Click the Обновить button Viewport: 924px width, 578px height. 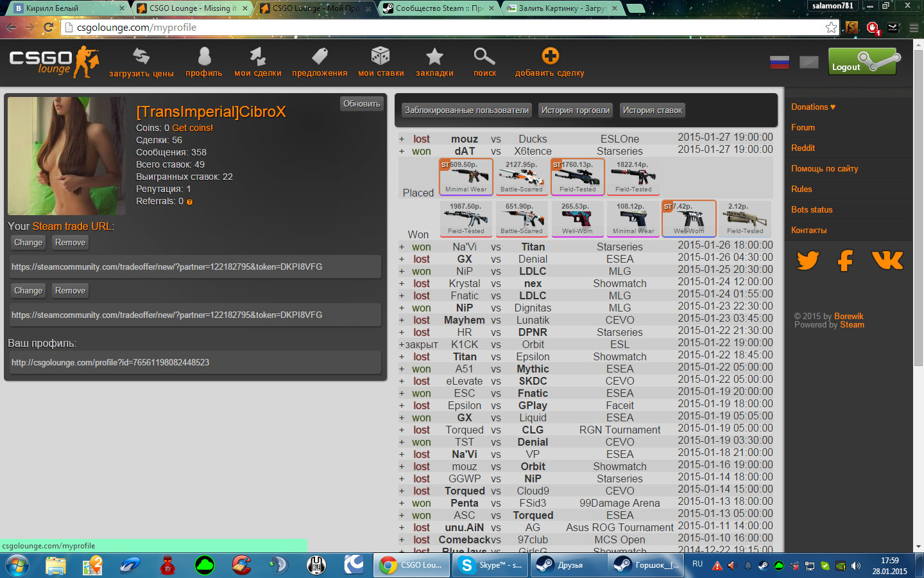coord(362,104)
